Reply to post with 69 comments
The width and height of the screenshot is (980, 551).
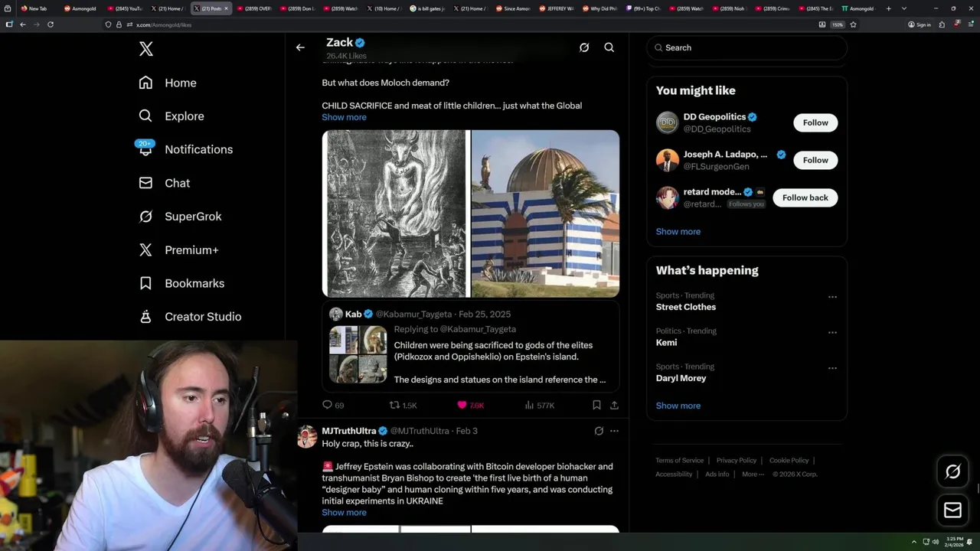click(x=333, y=406)
